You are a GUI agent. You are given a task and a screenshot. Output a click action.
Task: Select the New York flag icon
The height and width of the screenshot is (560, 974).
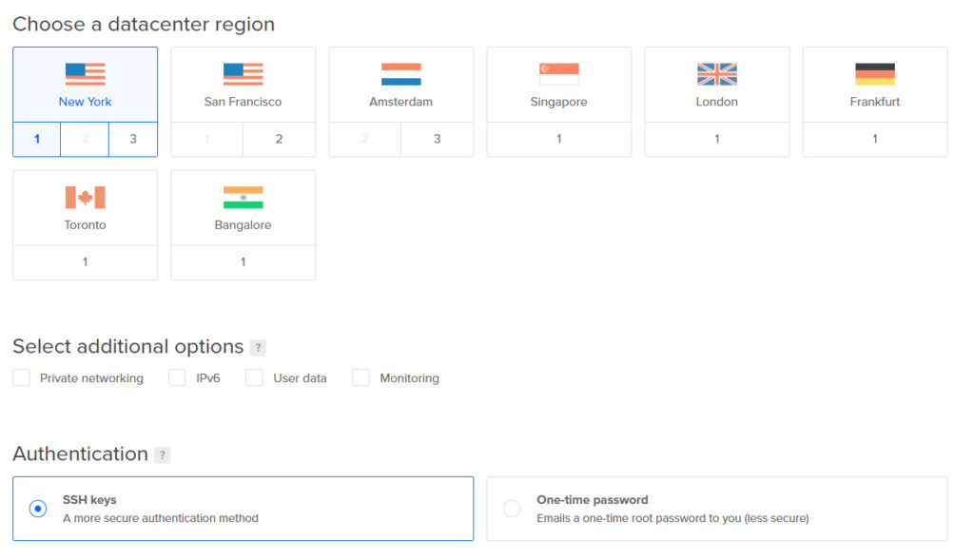[x=85, y=74]
